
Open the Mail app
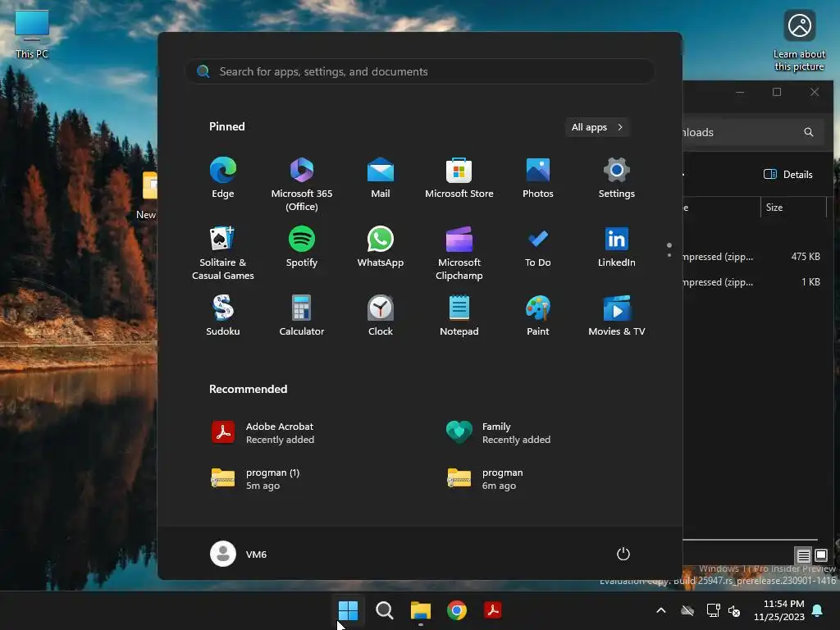[381, 178]
